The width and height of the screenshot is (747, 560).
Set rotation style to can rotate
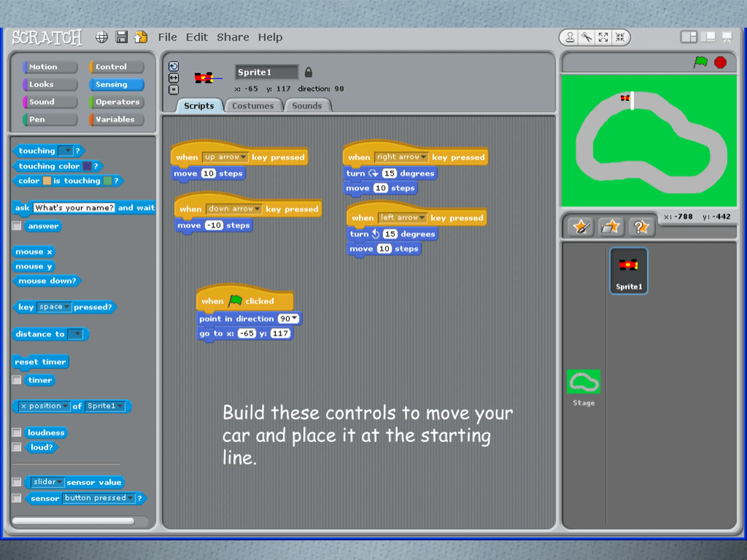click(x=174, y=66)
